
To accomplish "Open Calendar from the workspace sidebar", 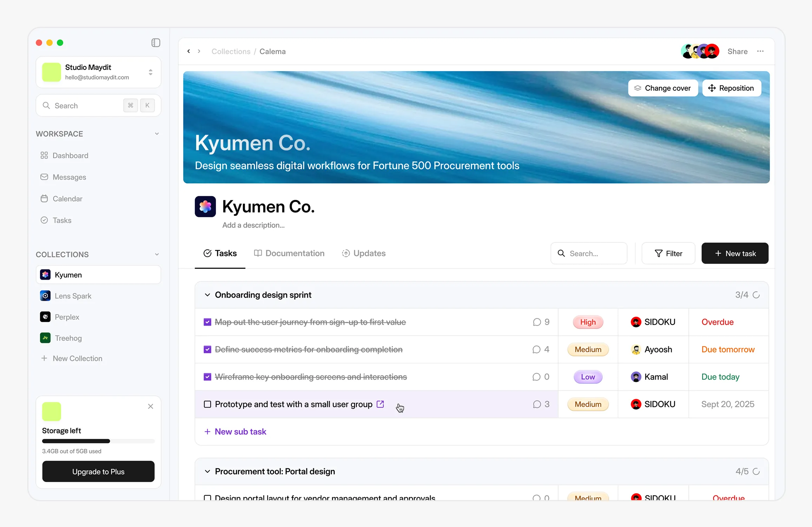I will point(67,199).
